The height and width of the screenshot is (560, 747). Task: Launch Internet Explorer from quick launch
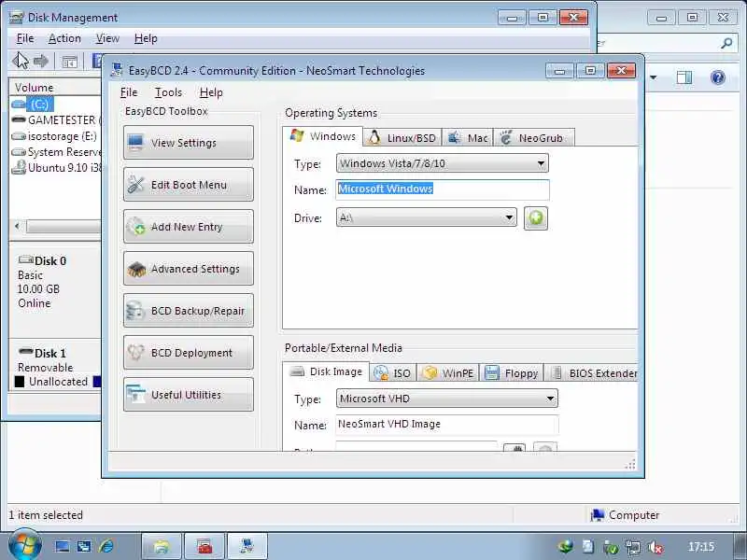click(106, 546)
